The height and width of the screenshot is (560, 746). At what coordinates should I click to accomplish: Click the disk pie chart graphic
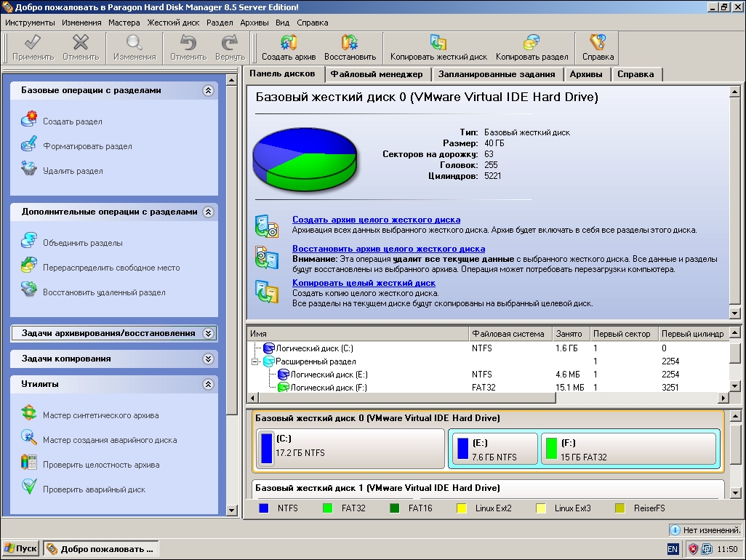(x=305, y=159)
